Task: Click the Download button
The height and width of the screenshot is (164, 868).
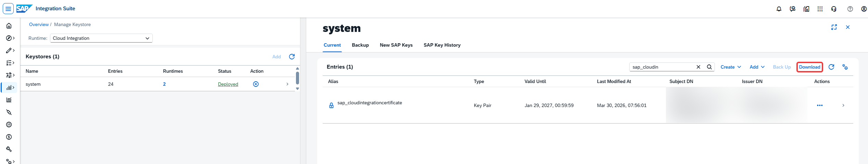Action: [x=810, y=67]
